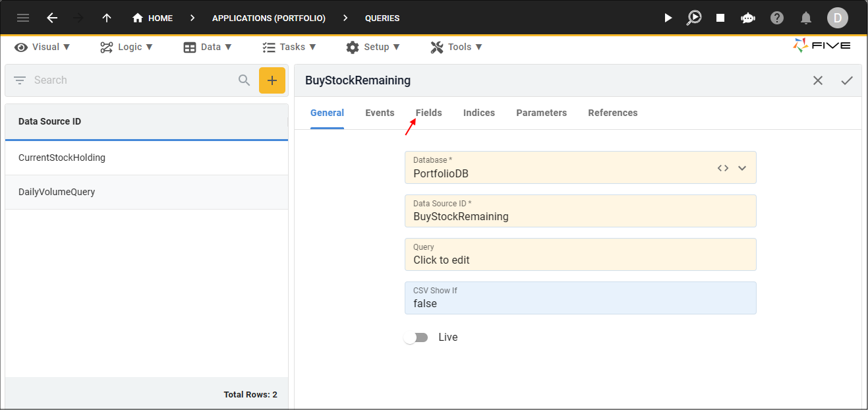Click the filter icon in search bar
This screenshot has width=868, height=410.
20,80
